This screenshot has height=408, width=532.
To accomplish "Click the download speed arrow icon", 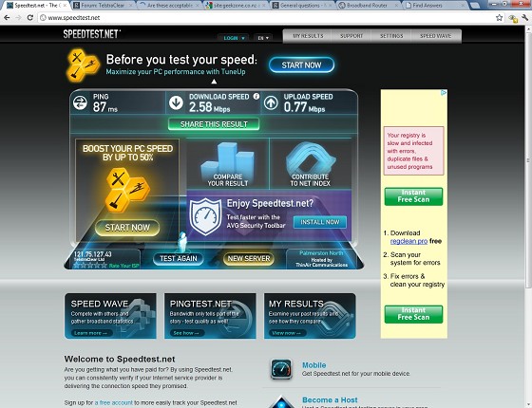I will 176,102.
